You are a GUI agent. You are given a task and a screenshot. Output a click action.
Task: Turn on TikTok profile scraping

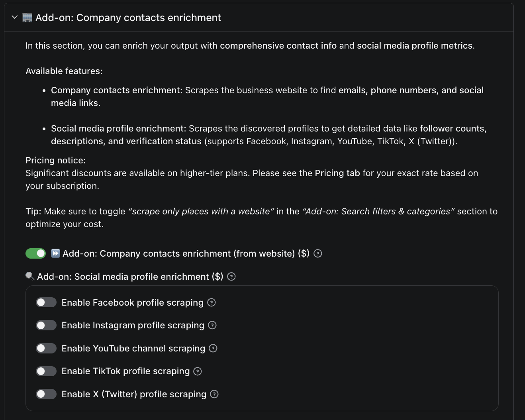coord(46,371)
